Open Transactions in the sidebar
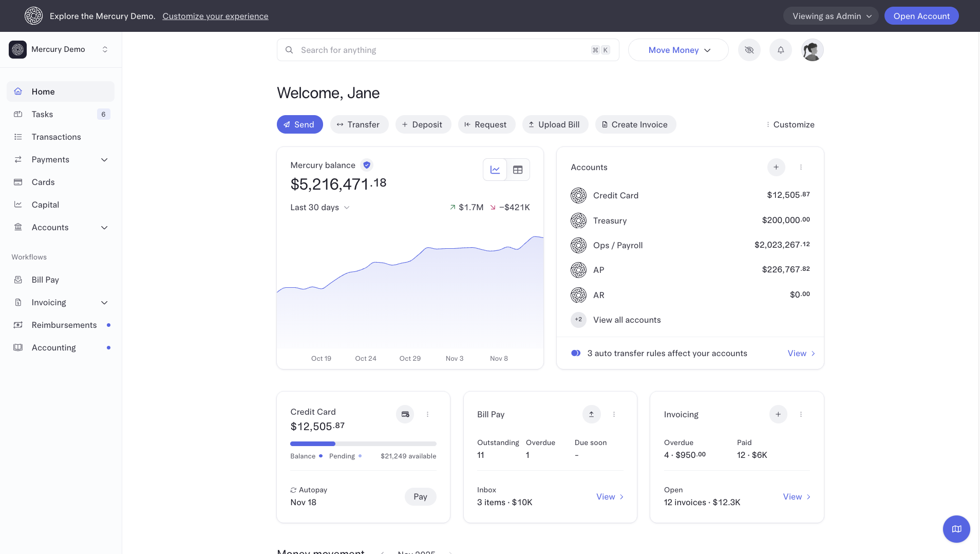This screenshot has width=980, height=554. pos(61,137)
